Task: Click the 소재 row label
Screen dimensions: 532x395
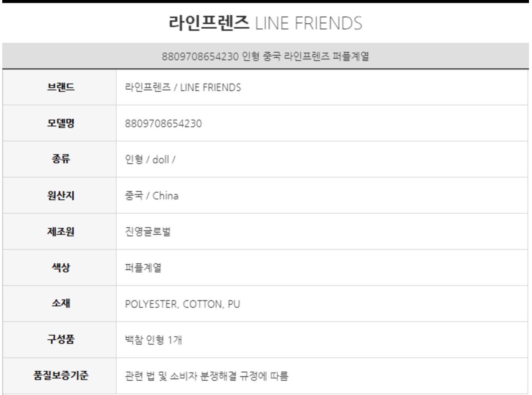Action: click(x=61, y=303)
